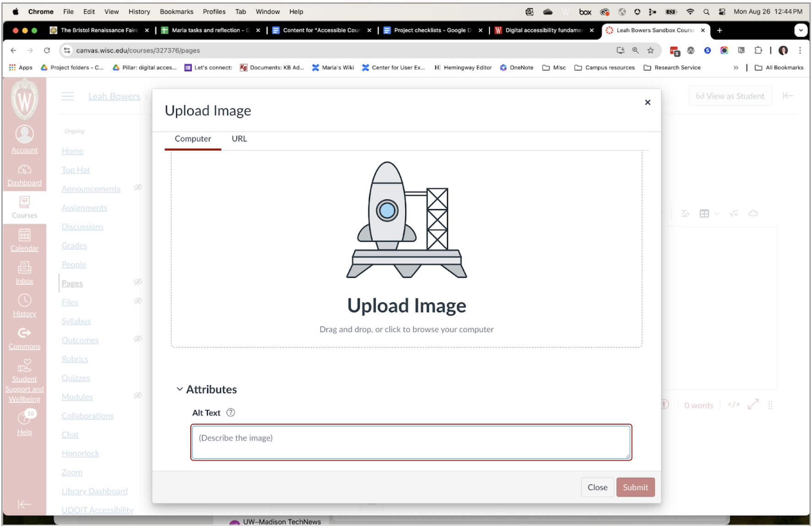Toggle visibility of the Pages section
Image resolution: width=812 pixels, height=526 pixels.
pyautogui.click(x=138, y=282)
